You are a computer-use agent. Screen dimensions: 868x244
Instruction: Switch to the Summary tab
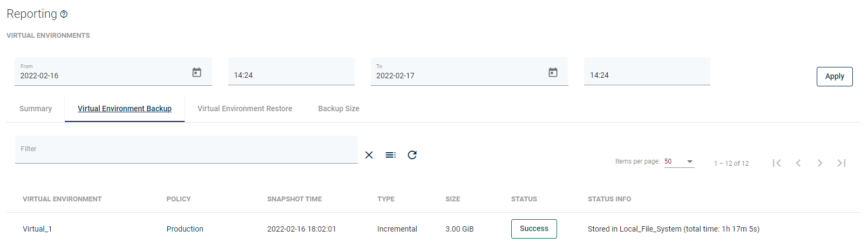tap(36, 109)
